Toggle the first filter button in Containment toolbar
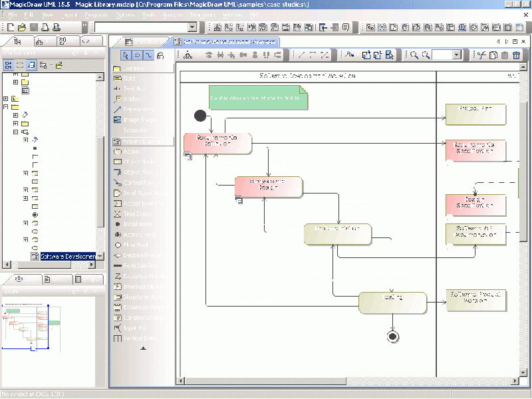This screenshot has height=399, width=532. pyautogui.click(x=7, y=65)
